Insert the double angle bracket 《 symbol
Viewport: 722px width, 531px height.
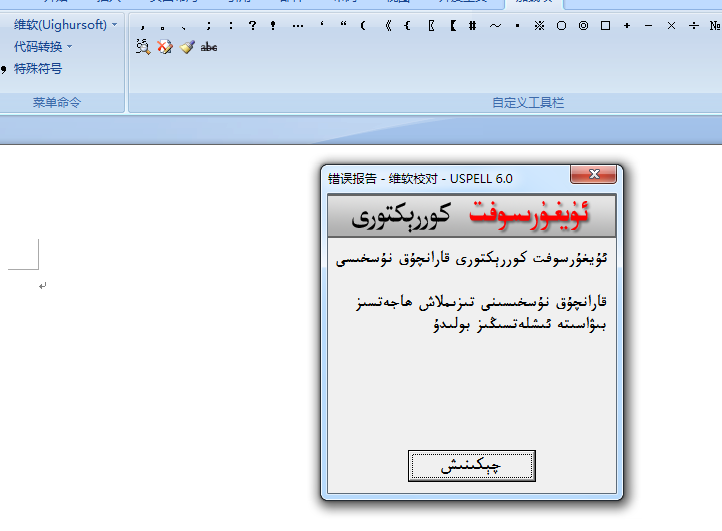click(385, 25)
